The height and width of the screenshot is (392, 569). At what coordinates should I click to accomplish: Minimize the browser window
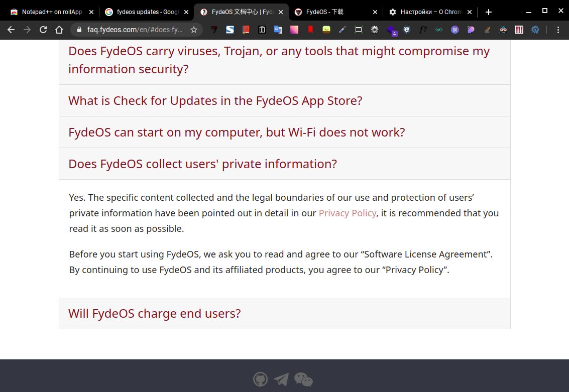coord(529,12)
